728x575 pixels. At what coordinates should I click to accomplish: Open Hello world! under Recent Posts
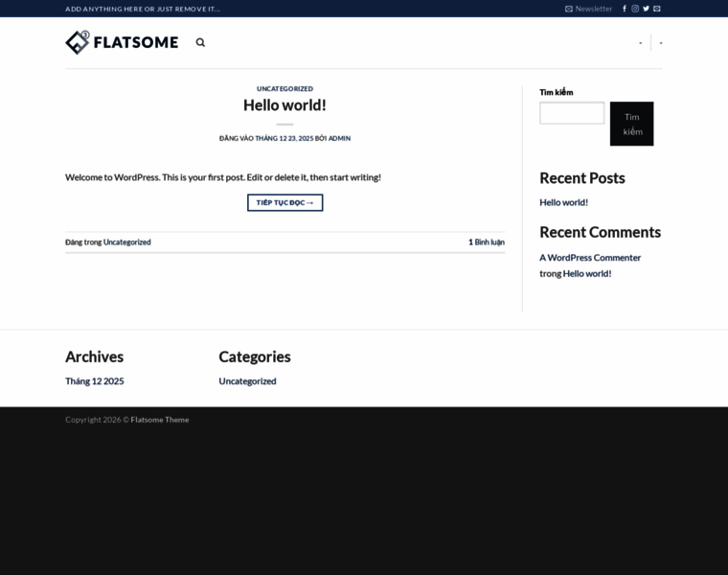click(563, 202)
